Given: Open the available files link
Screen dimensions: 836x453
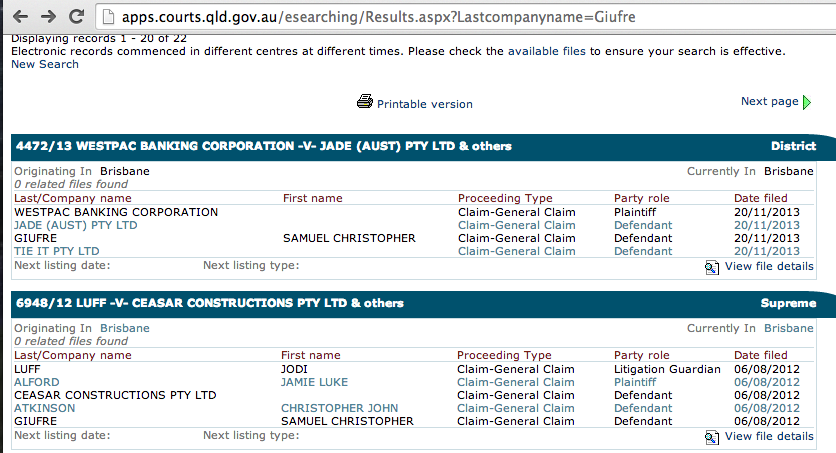Looking at the screenshot, I should (x=546, y=50).
